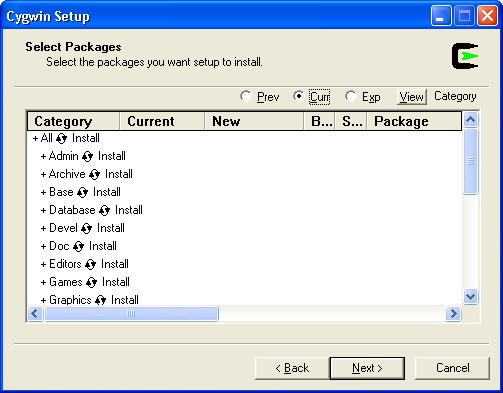The width and height of the screenshot is (503, 393).
Task: Click Install text next to Database
Action: click(x=129, y=210)
